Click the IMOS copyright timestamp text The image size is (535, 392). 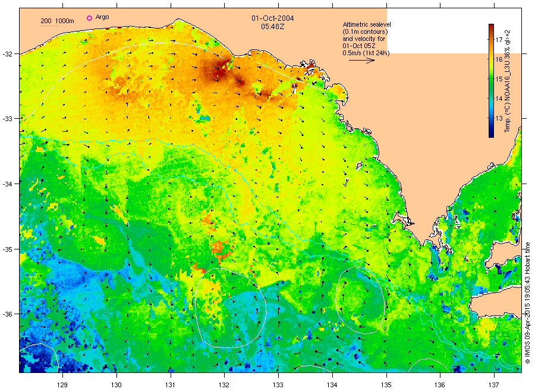527,303
